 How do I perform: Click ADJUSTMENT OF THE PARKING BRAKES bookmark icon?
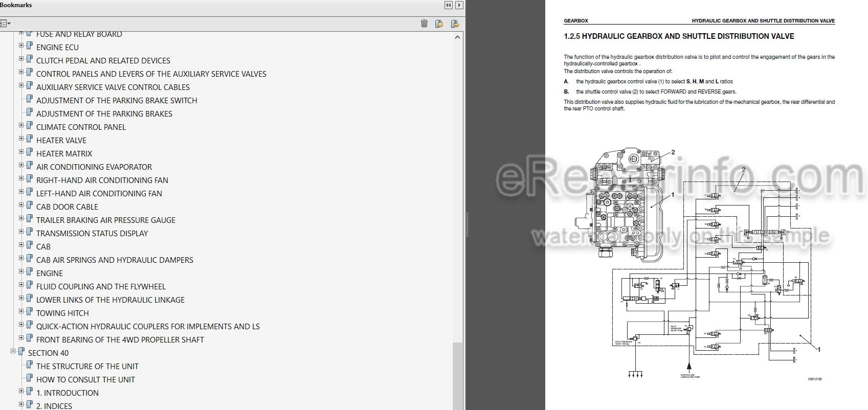(x=30, y=112)
